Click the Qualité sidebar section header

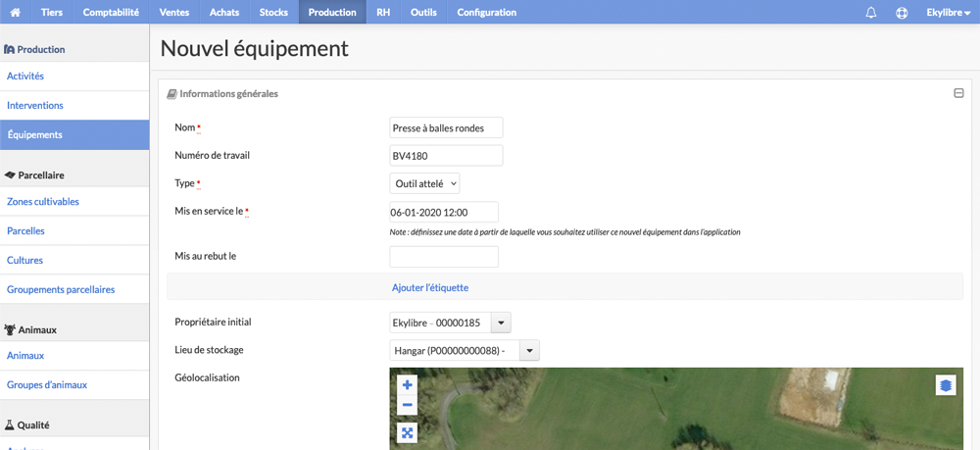(26, 425)
